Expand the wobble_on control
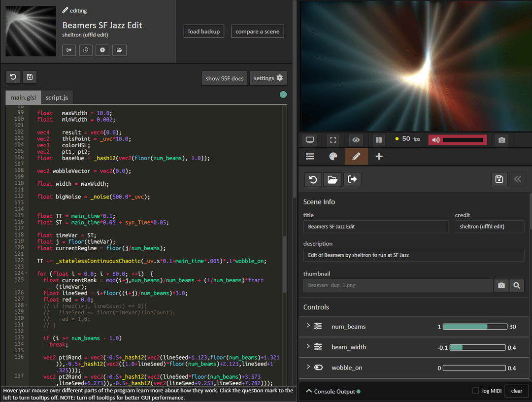532x402 pixels. pyautogui.click(x=308, y=367)
